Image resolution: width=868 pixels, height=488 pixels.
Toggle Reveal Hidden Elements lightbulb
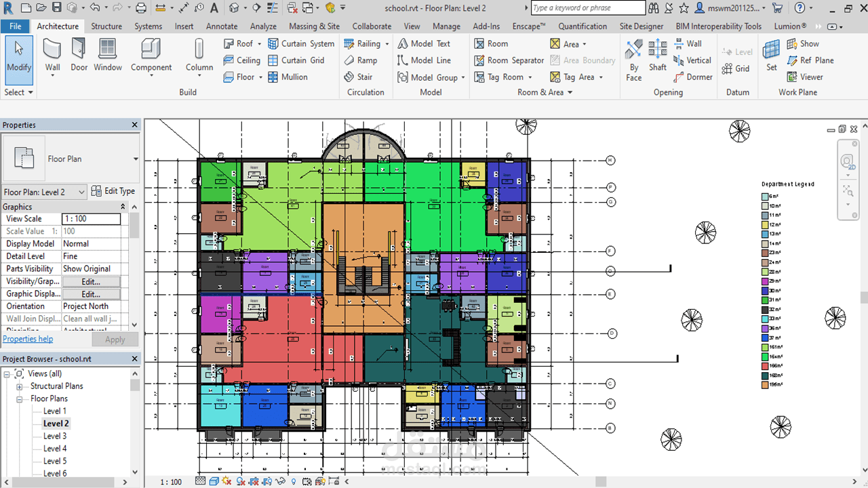(294, 481)
